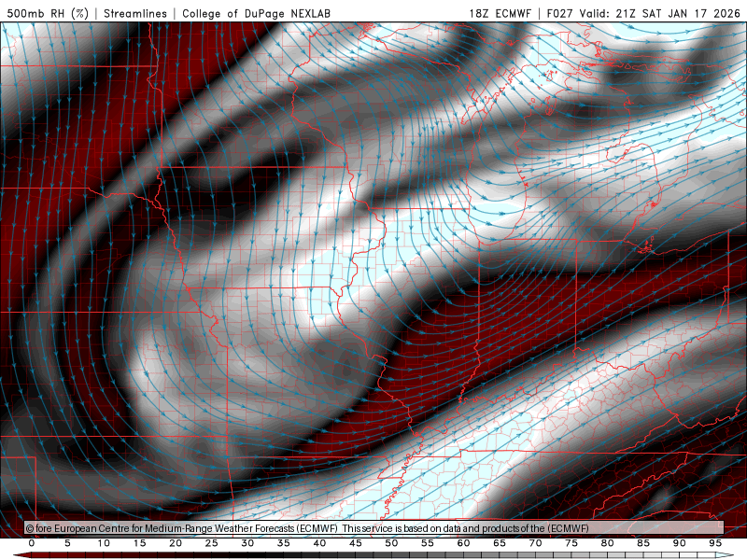
Task: Select the "18Z ECMWF" model run label
Action: coord(500,13)
